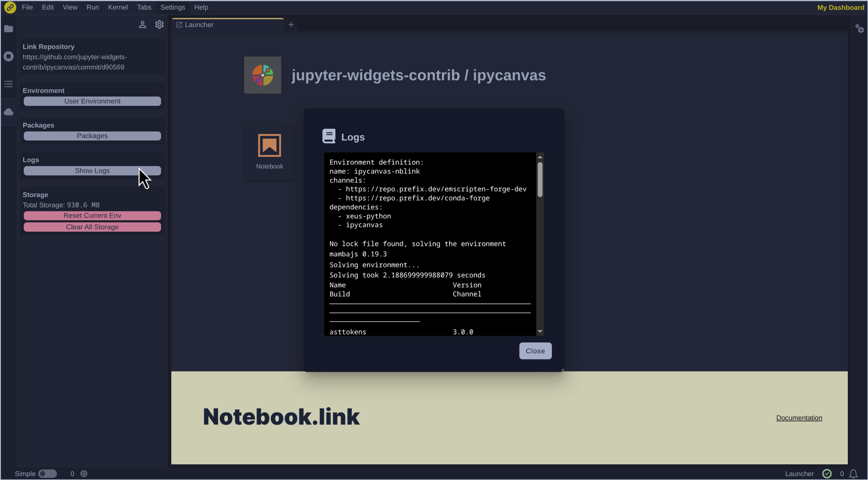
Task: Click the notification bell in the status bar
Action: (855, 473)
